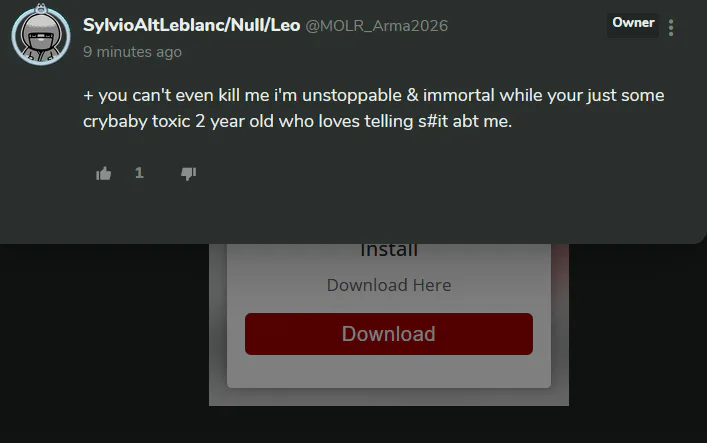This screenshot has width=707, height=443.
Task: Click the small decoration atop the avatar frame
Action: [x=41, y=8]
